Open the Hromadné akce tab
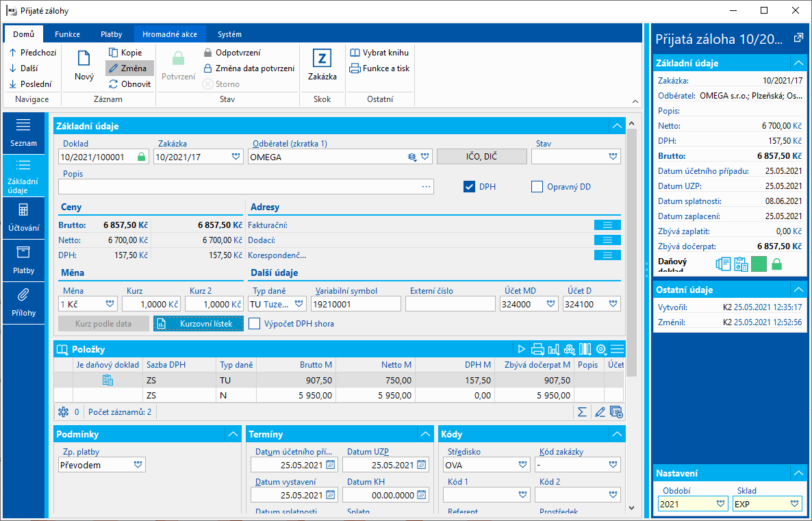The image size is (812, 521). coord(170,34)
